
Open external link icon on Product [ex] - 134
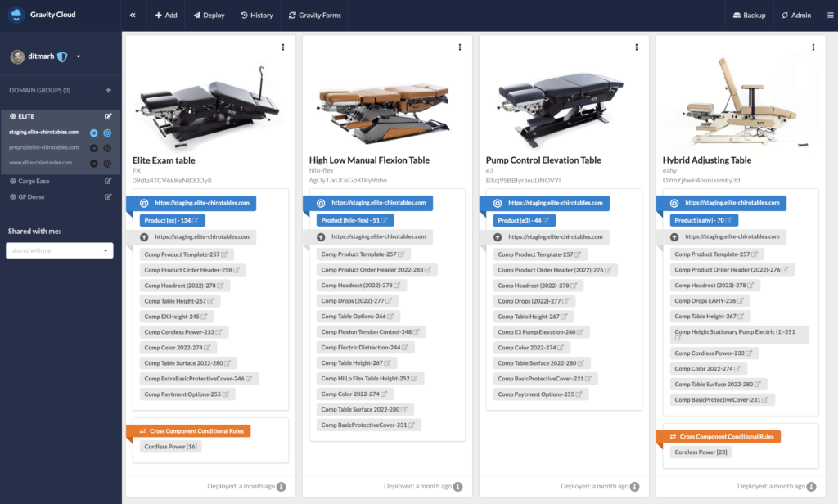click(196, 221)
